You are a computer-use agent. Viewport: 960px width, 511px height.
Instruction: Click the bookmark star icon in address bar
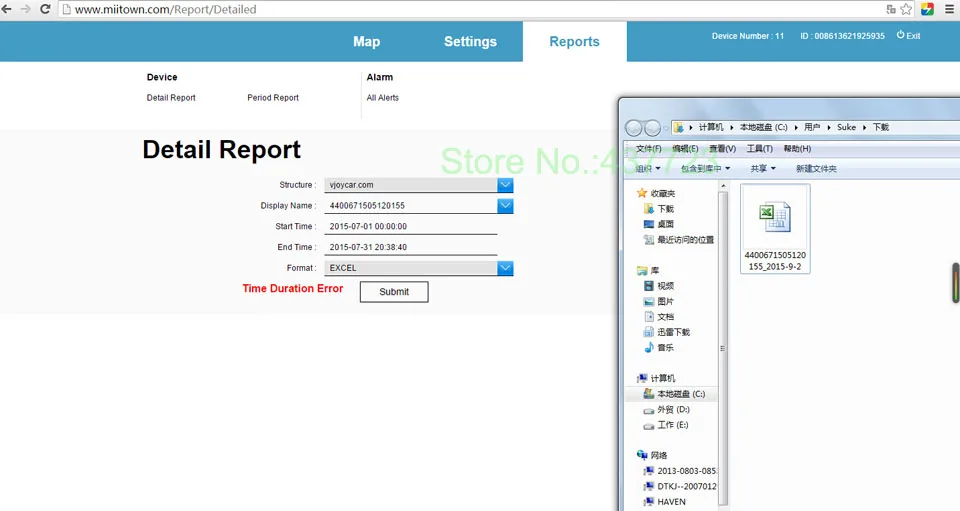[906, 9]
